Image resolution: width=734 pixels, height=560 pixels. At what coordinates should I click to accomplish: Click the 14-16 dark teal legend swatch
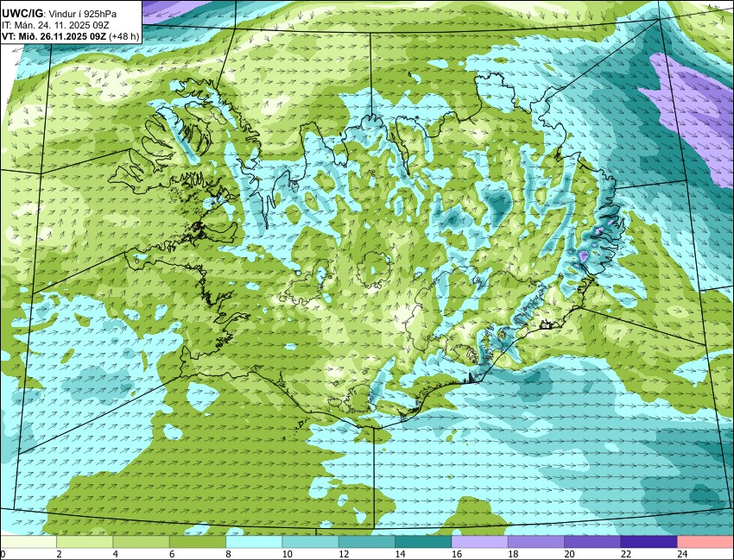(423, 542)
